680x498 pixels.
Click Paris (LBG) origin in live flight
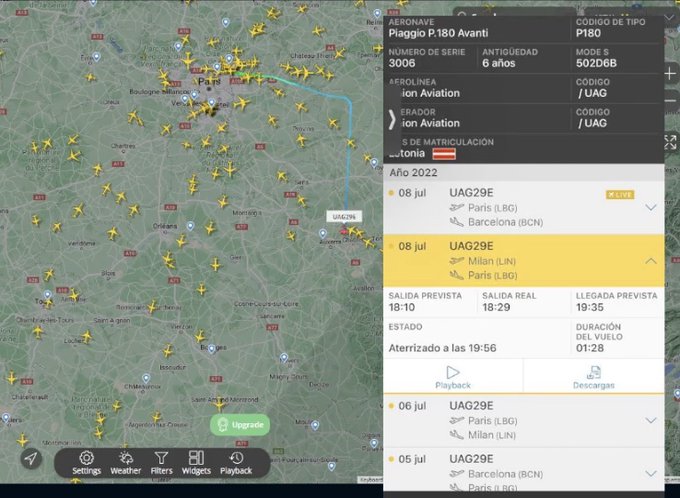(493, 208)
